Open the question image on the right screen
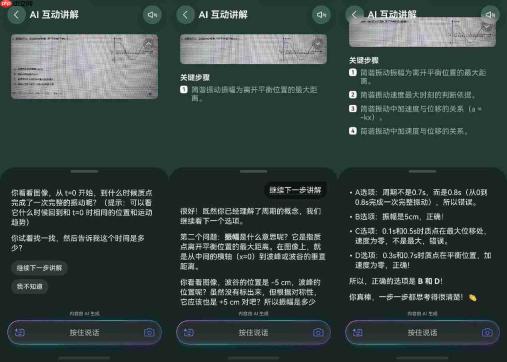 [x=422, y=32]
